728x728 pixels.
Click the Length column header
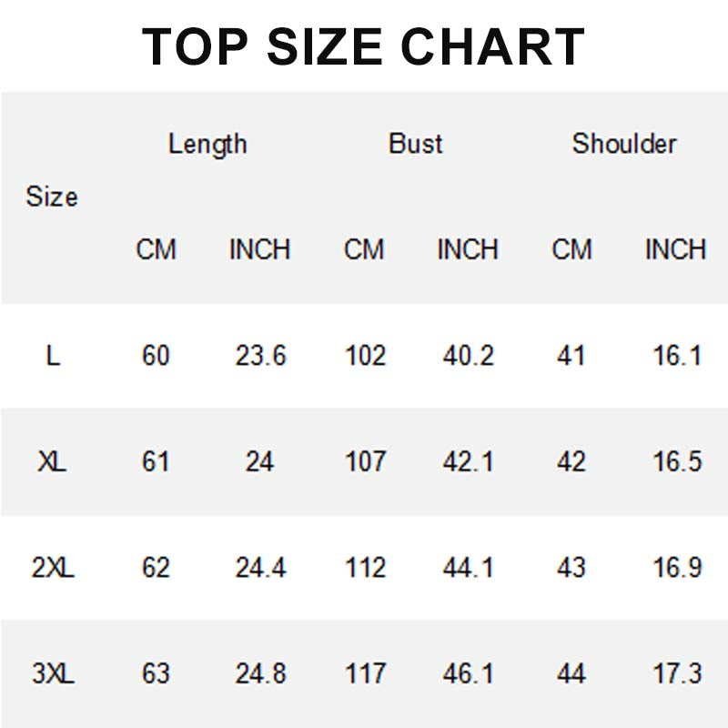pos(207,144)
